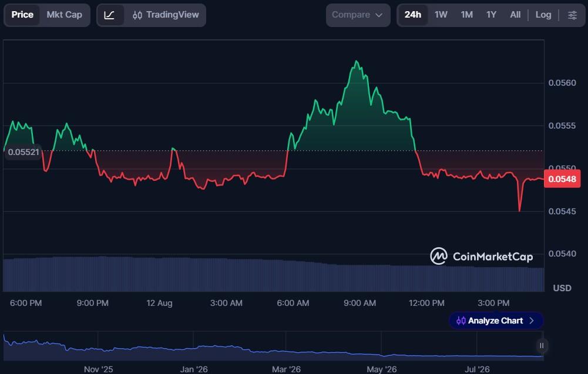588x374 pixels.
Task: Select the 1Y time range
Action: 491,15
